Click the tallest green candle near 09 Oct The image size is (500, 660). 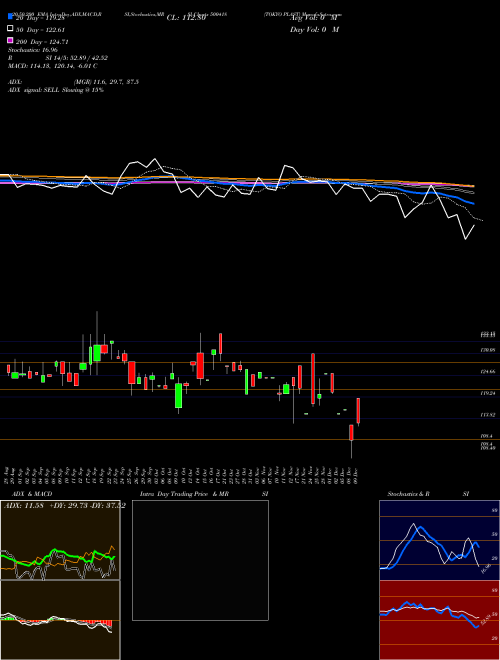(178, 395)
